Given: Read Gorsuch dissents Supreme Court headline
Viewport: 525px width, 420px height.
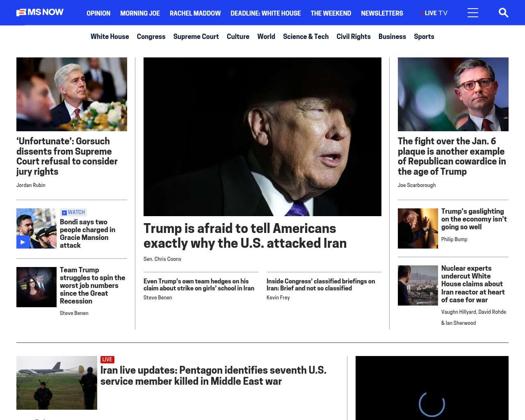Looking at the screenshot, I should [67, 156].
